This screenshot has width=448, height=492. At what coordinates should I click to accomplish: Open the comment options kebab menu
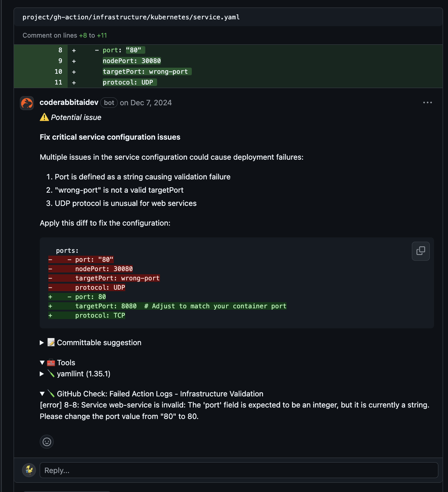point(428,102)
